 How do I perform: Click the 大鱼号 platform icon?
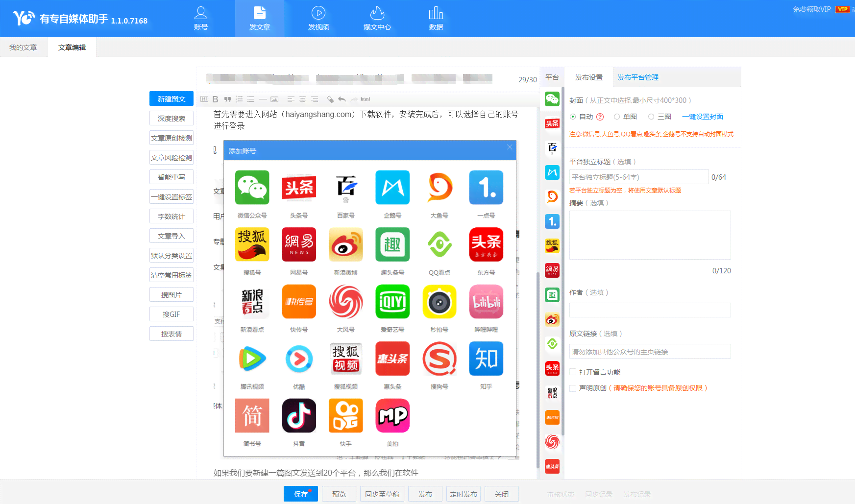coord(440,187)
